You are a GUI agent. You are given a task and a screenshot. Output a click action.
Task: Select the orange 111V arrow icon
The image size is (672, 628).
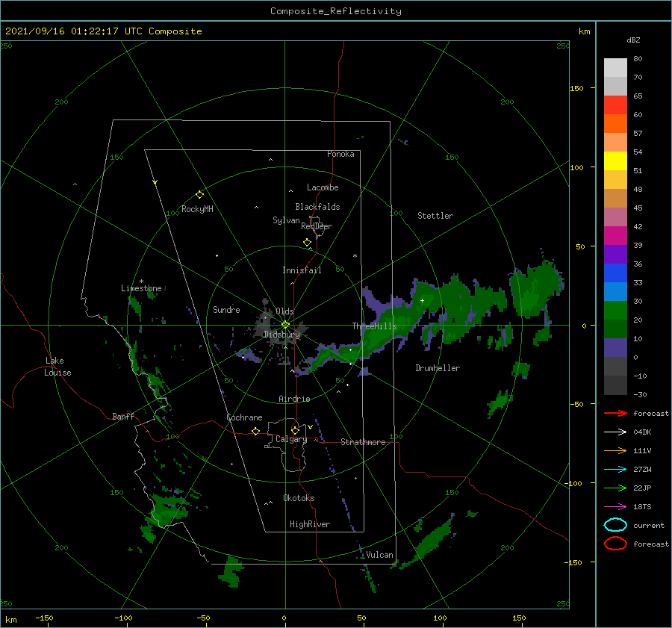click(x=615, y=450)
